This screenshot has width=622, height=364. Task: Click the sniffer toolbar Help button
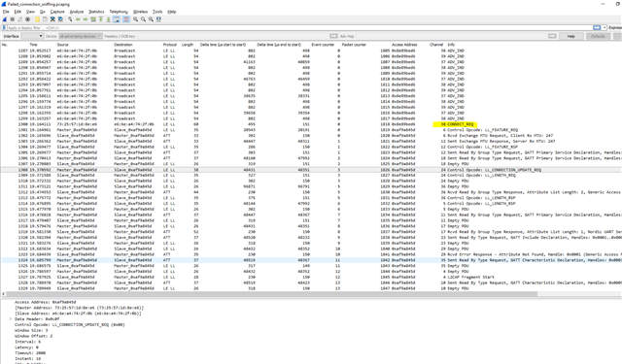pos(570,36)
